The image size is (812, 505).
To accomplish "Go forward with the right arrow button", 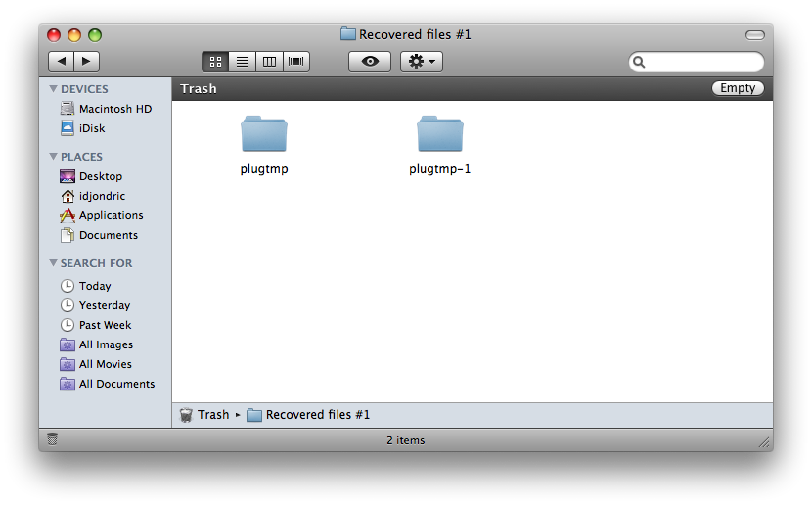I will pos(86,61).
